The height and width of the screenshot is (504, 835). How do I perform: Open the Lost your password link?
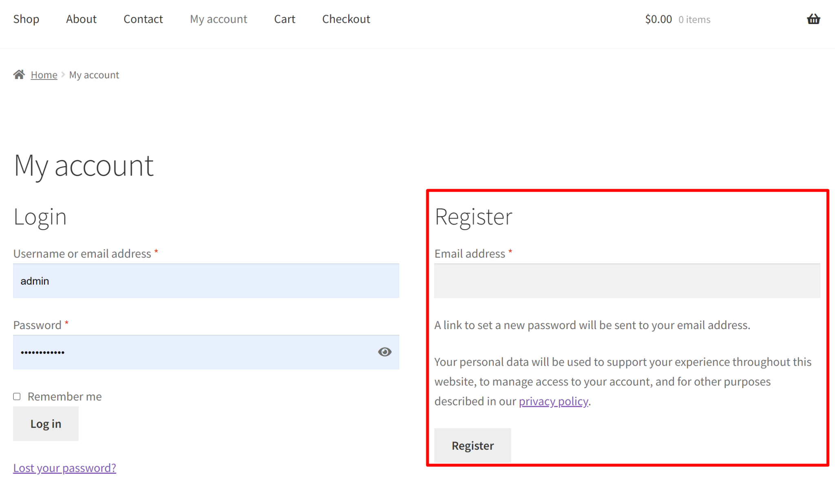coord(64,468)
